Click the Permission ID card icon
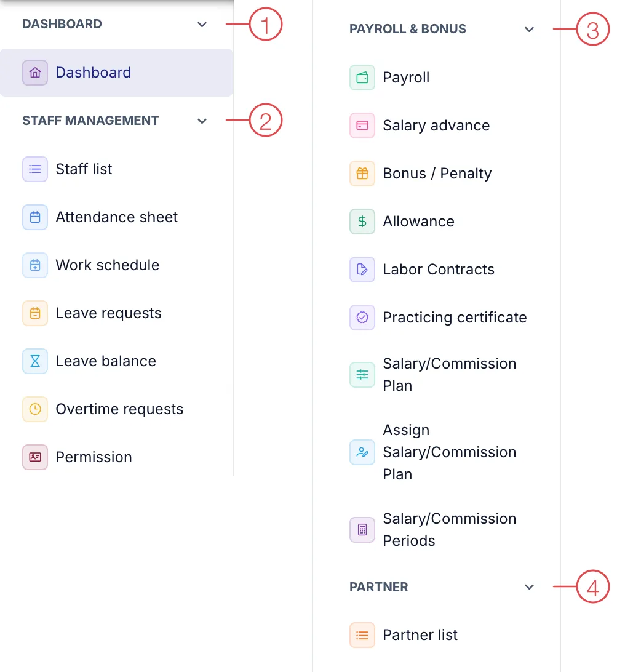Viewport: 625px width, 672px height. (35, 457)
